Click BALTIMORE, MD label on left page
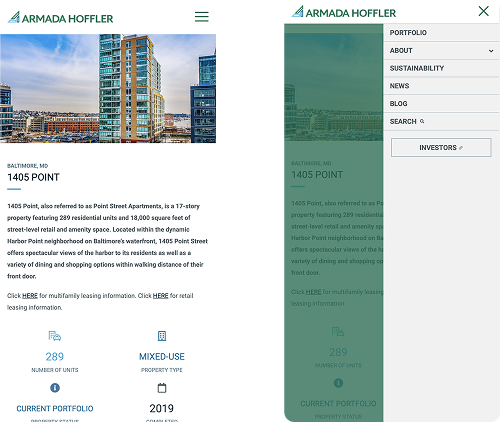Screen dimensions: 501x423 [28, 166]
